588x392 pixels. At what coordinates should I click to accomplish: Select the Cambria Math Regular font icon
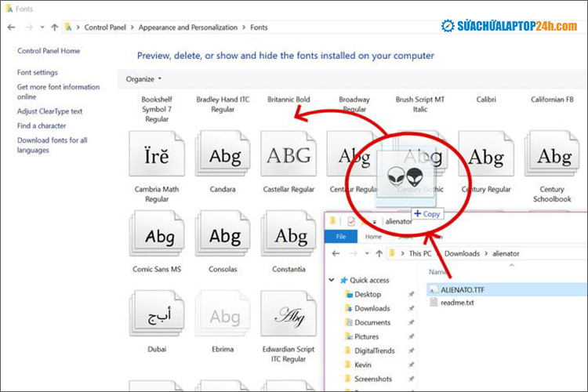tap(157, 154)
